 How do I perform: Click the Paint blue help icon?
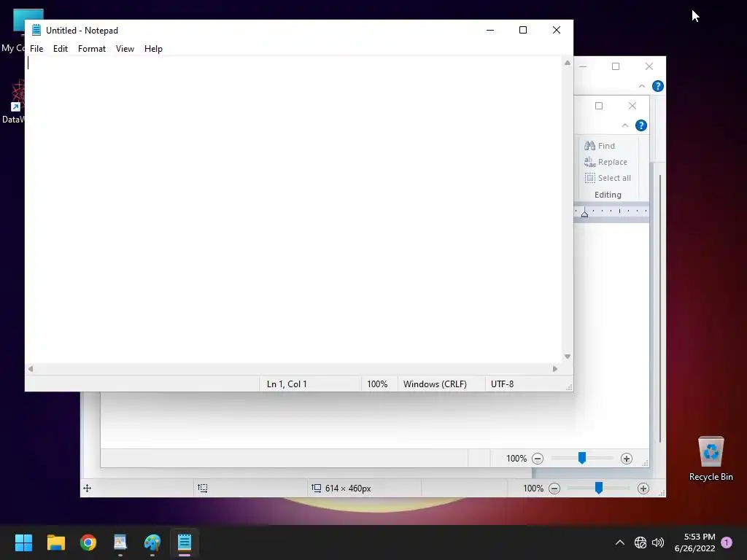tap(658, 86)
